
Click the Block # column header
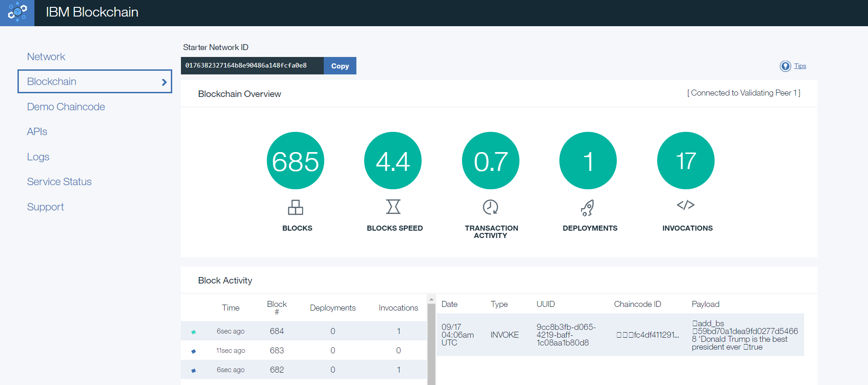tap(277, 308)
